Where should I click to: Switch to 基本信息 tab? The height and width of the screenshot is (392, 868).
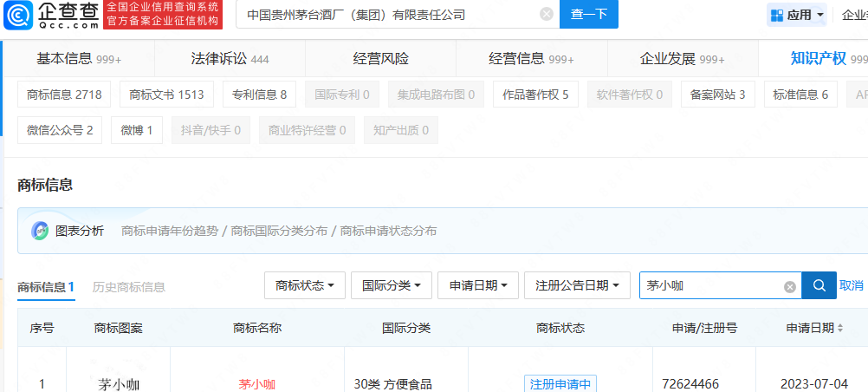[79, 59]
